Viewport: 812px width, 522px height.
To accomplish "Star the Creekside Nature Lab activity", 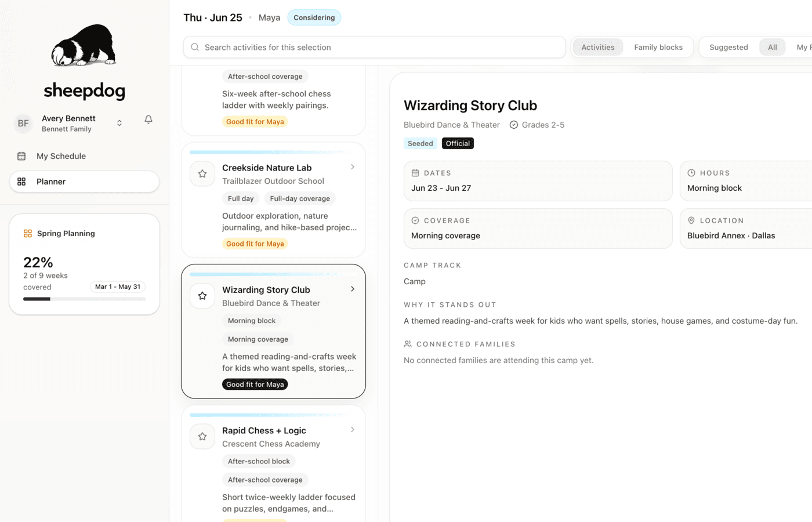I will (202, 173).
